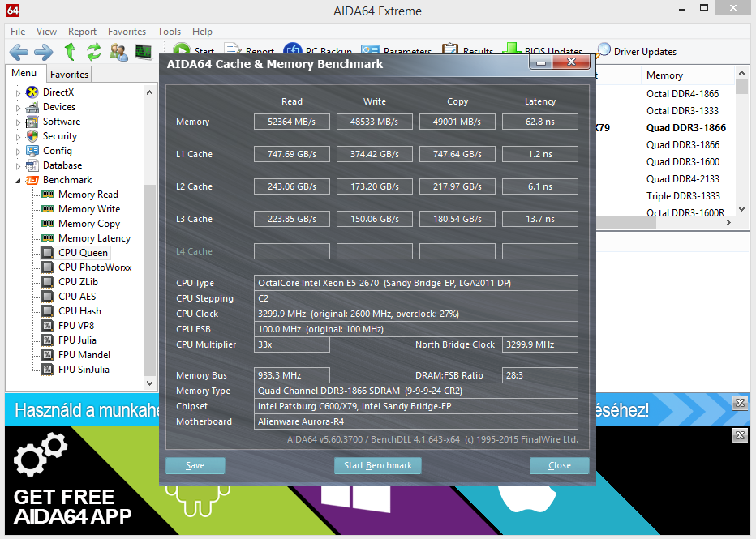This screenshot has height=539, width=756.
Task: Open the Report menu
Action: coord(82,32)
